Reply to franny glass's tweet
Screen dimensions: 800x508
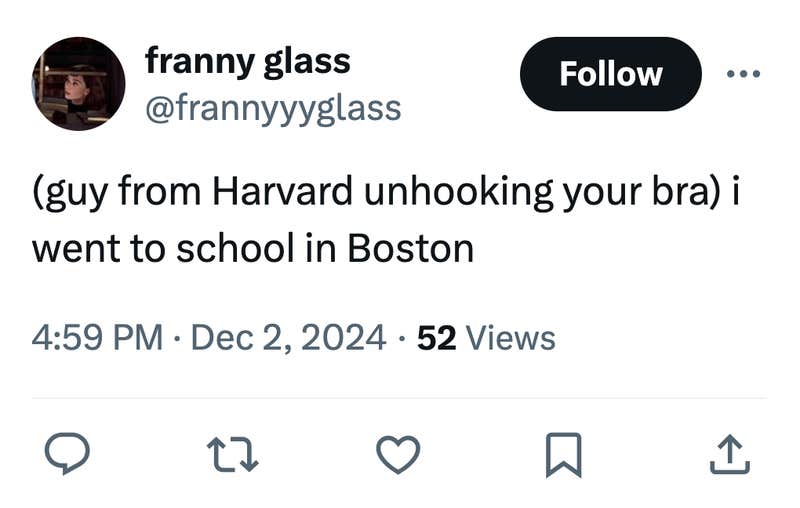(69, 456)
